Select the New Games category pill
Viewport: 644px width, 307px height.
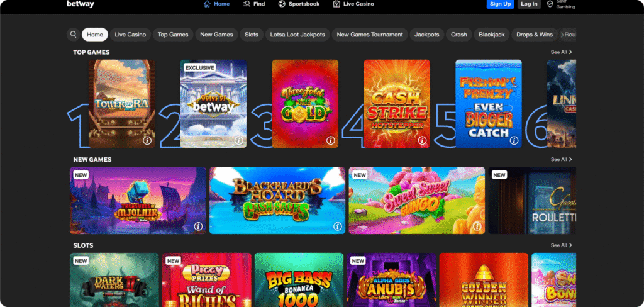point(216,35)
